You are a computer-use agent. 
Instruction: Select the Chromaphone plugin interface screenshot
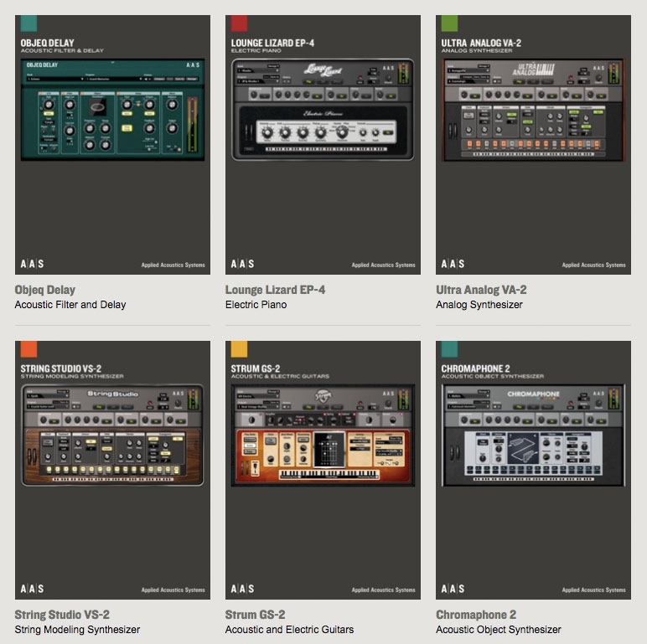tap(533, 435)
